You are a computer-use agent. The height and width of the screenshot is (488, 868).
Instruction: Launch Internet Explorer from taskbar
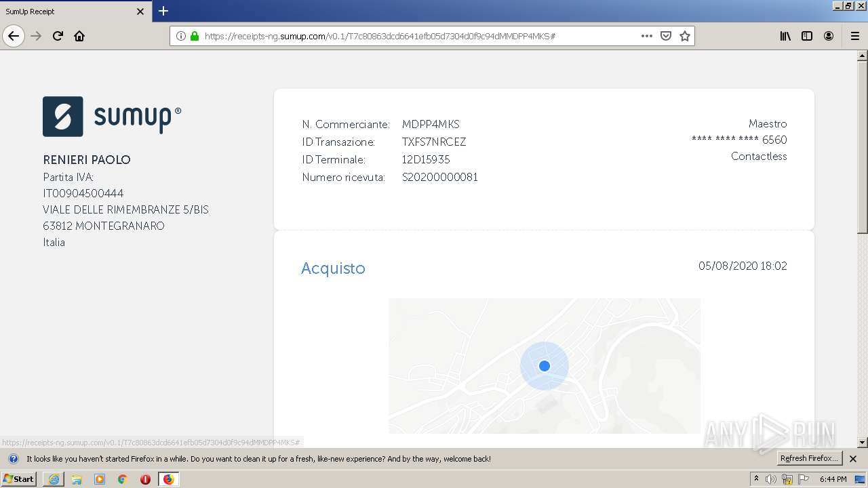click(x=54, y=479)
